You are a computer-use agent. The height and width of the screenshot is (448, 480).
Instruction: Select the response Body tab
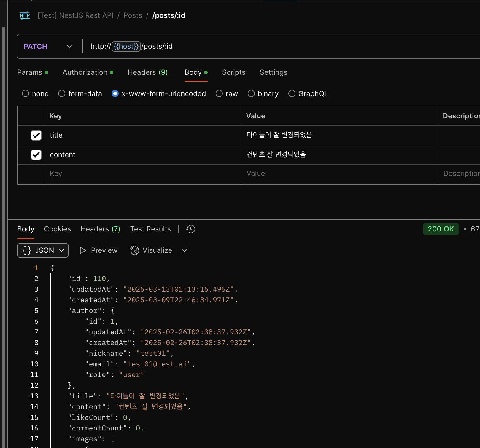coord(26,229)
